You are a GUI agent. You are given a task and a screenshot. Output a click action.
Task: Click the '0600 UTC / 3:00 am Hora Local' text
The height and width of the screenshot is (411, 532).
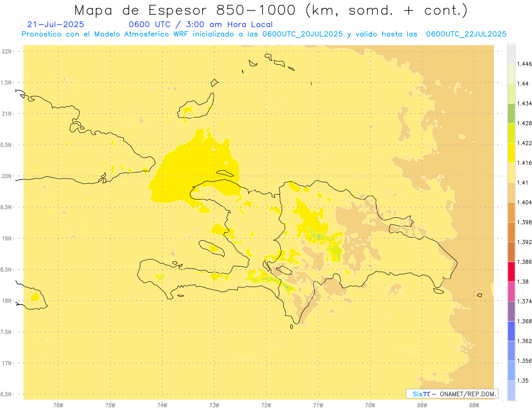[200, 24]
